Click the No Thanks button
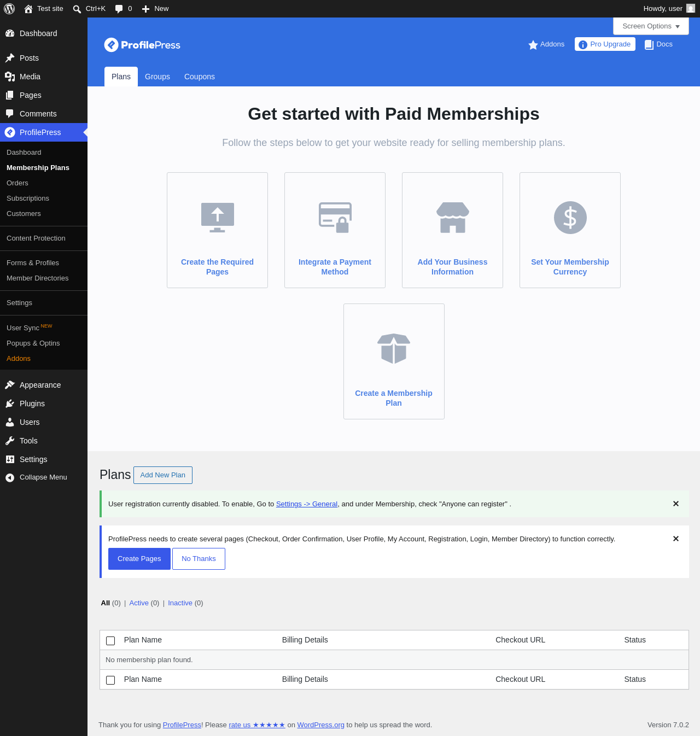The width and height of the screenshot is (700, 736). point(199,559)
